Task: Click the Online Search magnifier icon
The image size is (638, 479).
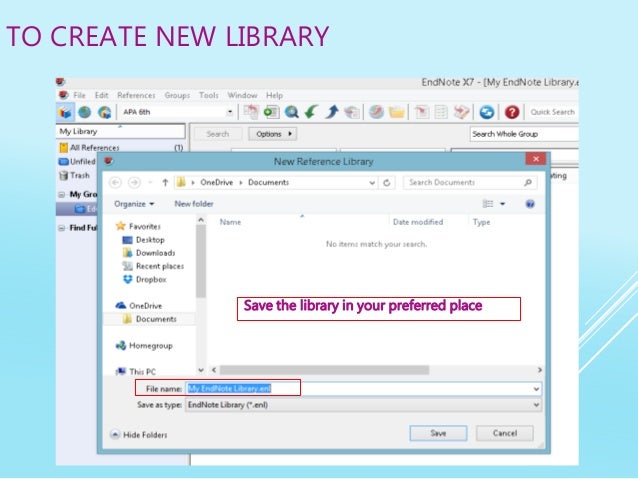Action: (x=291, y=112)
